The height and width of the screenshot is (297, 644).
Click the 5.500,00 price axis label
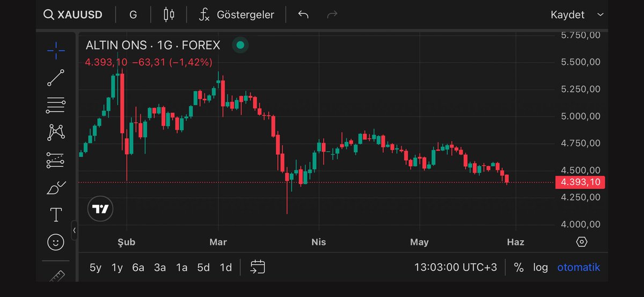pos(581,62)
